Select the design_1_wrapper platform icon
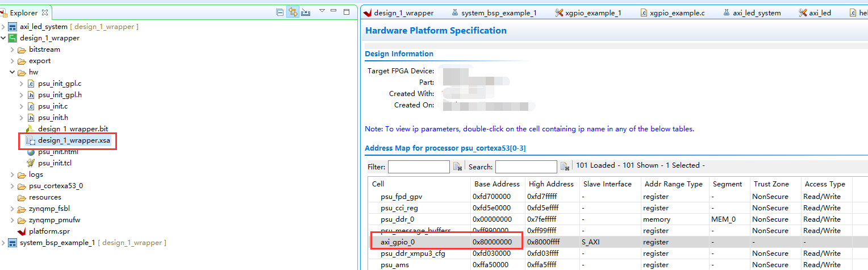This screenshot has width=868, height=270. 12,38
